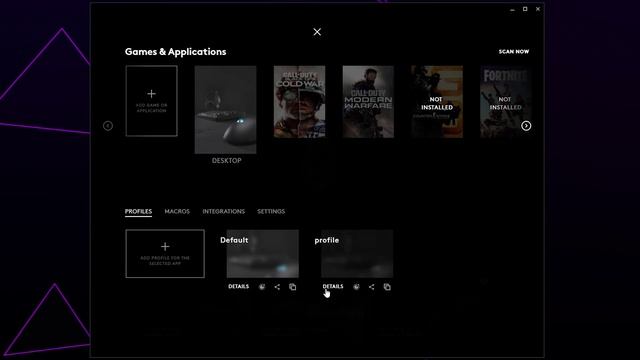Open the SETTINGS tab

[x=271, y=211]
